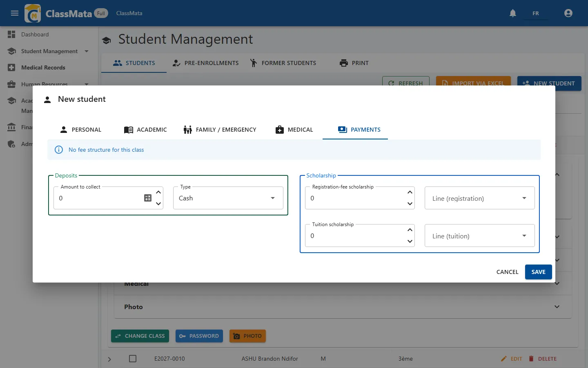Save the new student
The image size is (588, 368).
pos(538,272)
